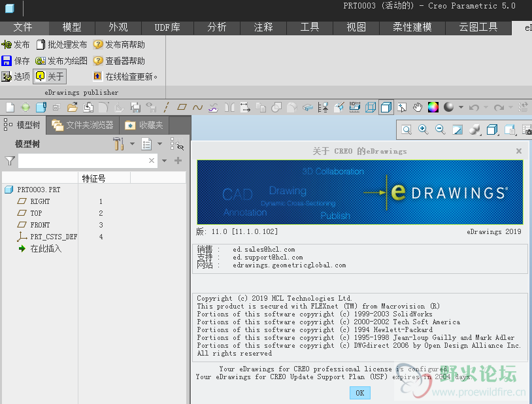Toggle the shaded display cube button
This screenshot has width=532, height=404.
tap(386, 107)
